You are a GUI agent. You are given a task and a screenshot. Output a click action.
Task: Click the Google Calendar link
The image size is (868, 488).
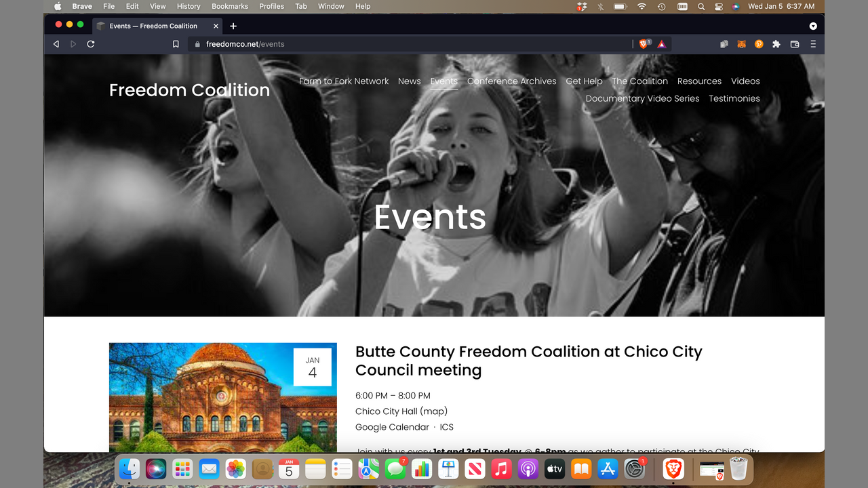[392, 427]
